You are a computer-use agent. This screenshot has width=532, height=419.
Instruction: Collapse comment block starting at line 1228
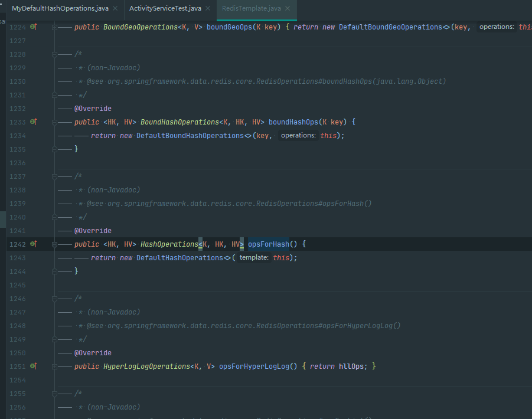pyautogui.click(x=54, y=54)
